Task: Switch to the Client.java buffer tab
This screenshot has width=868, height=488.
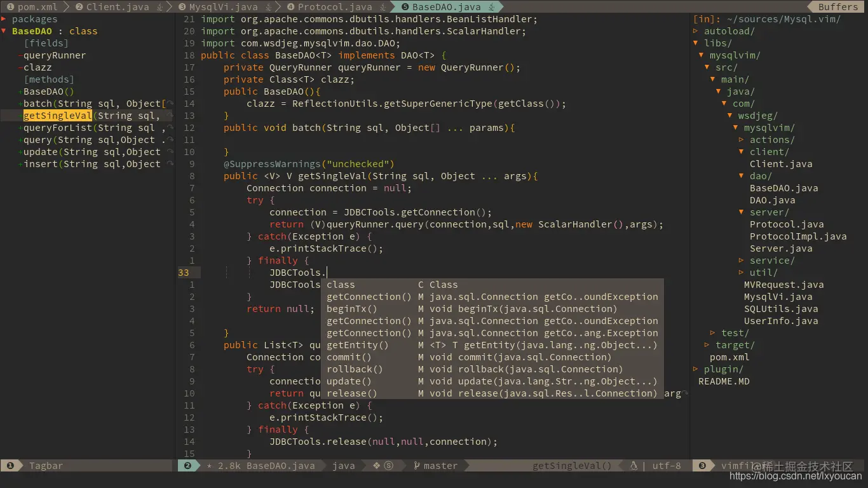Action: tap(118, 7)
